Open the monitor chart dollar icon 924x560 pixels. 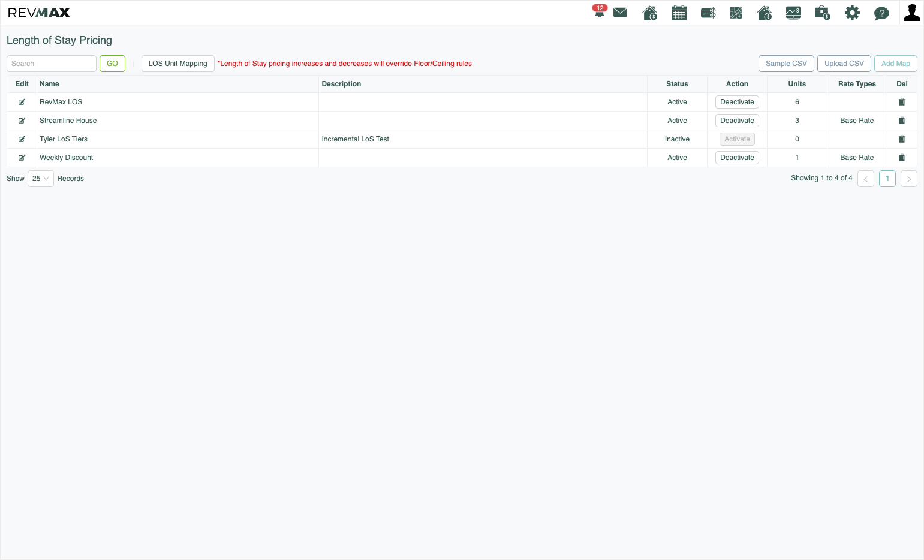click(793, 13)
